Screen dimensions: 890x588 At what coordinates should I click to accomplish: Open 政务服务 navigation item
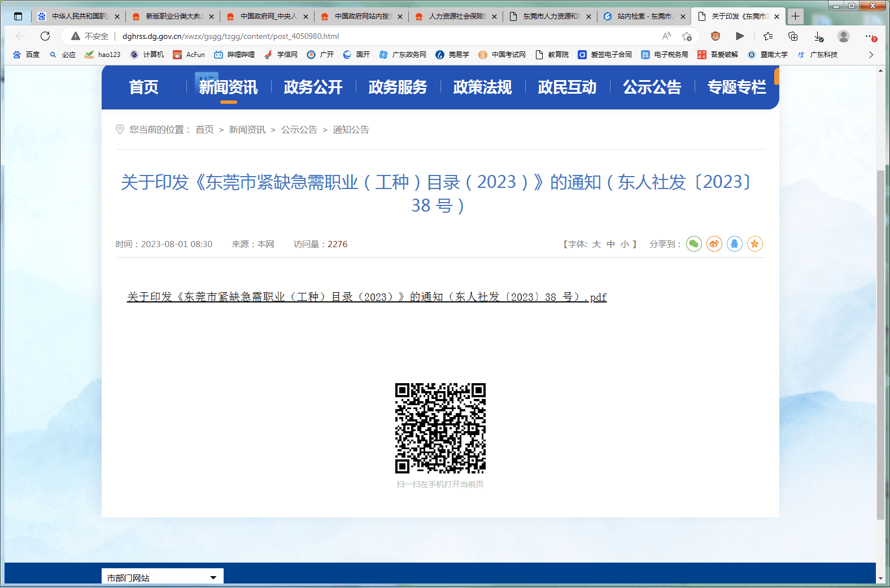coord(398,87)
